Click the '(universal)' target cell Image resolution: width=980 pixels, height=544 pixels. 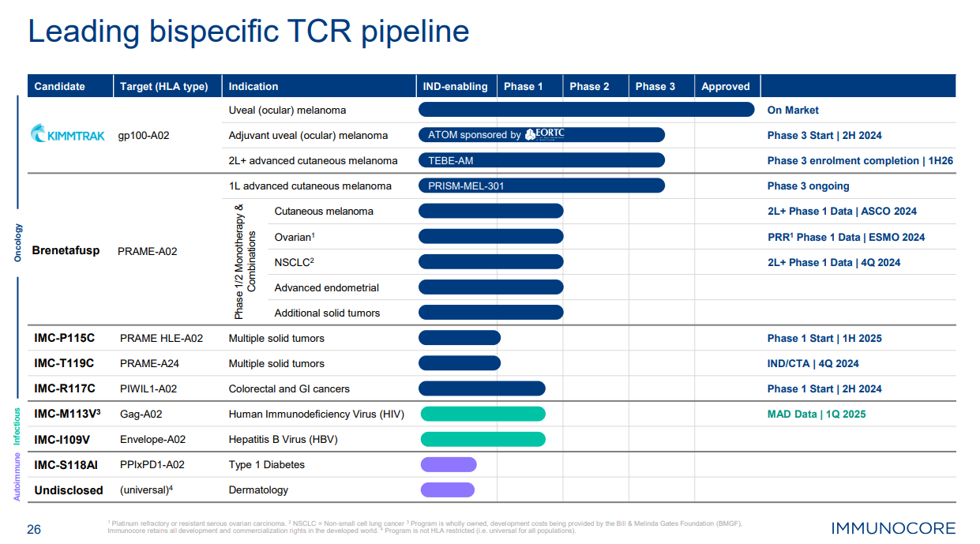(x=146, y=490)
